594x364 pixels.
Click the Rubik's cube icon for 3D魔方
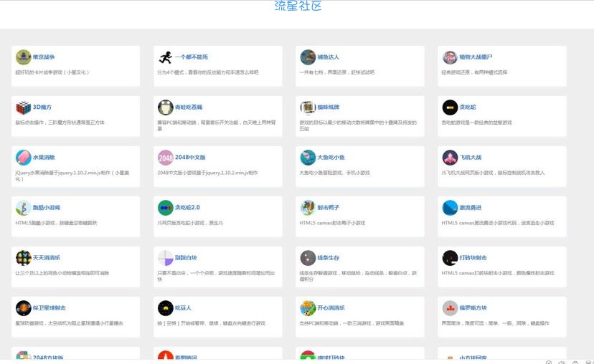click(x=23, y=107)
